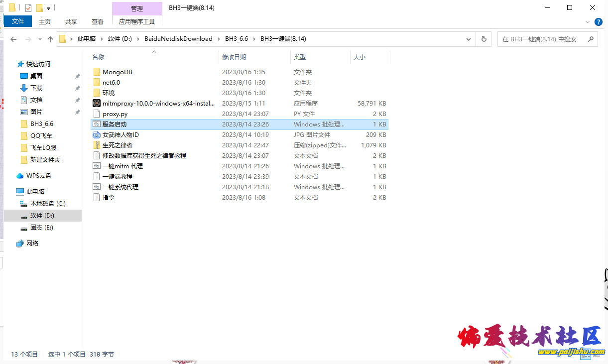This screenshot has height=364, width=608.
Task: Open the address bar history dropdown
Action: click(469, 39)
